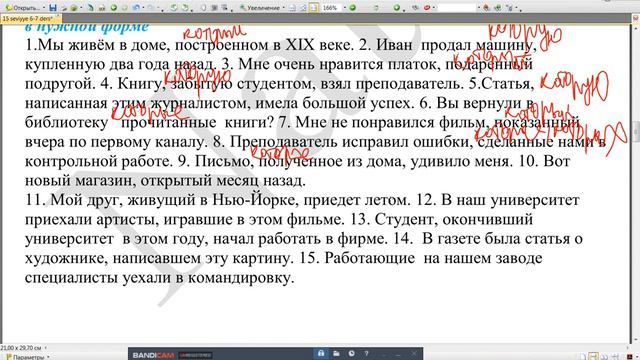Select the Snapshot tool icon
This screenshot has width=640, height=360.
(x=214, y=8)
